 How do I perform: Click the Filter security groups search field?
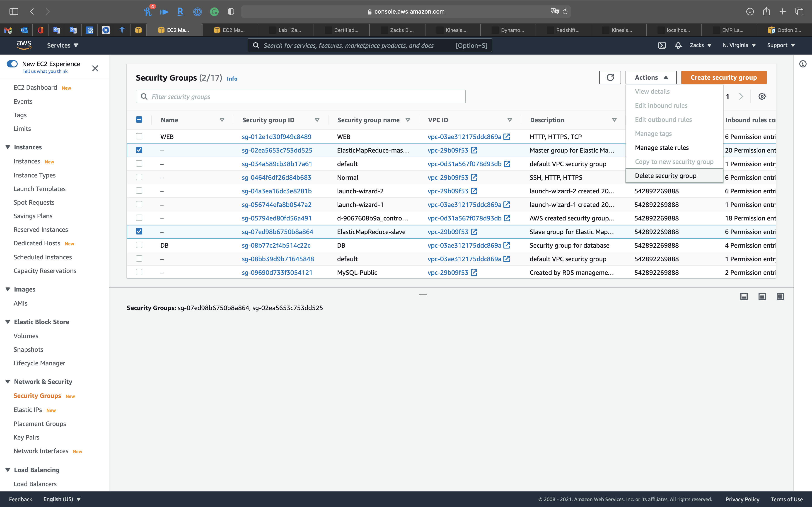point(301,97)
